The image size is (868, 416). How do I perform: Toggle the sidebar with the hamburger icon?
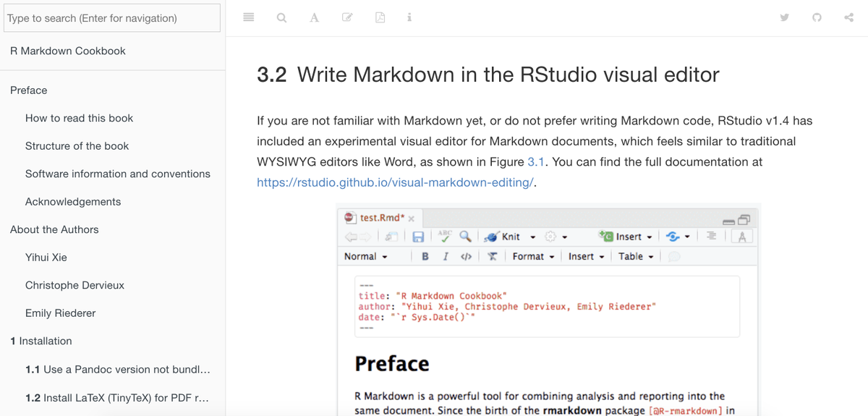point(248,18)
